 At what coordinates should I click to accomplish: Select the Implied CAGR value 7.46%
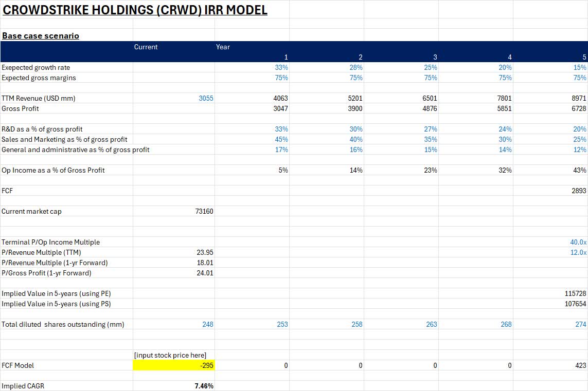point(203,386)
